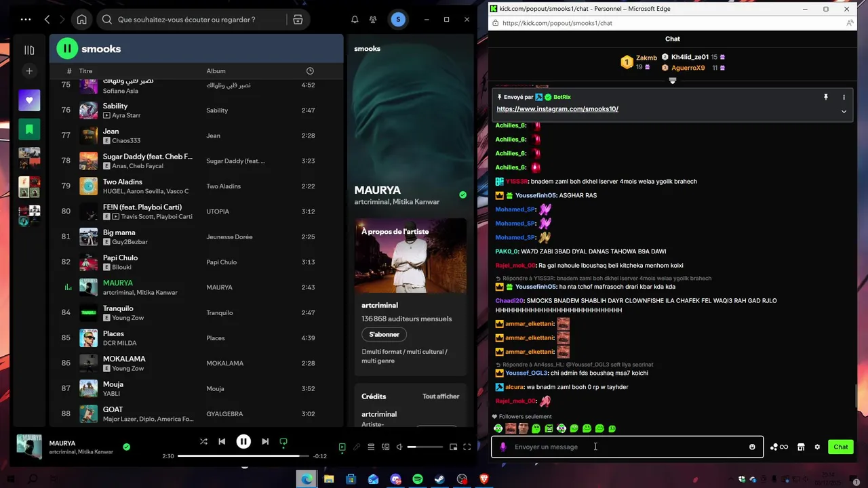Mute Spotify volume speaker icon
The width and height of the screenshot is (868, 488).
399,447
